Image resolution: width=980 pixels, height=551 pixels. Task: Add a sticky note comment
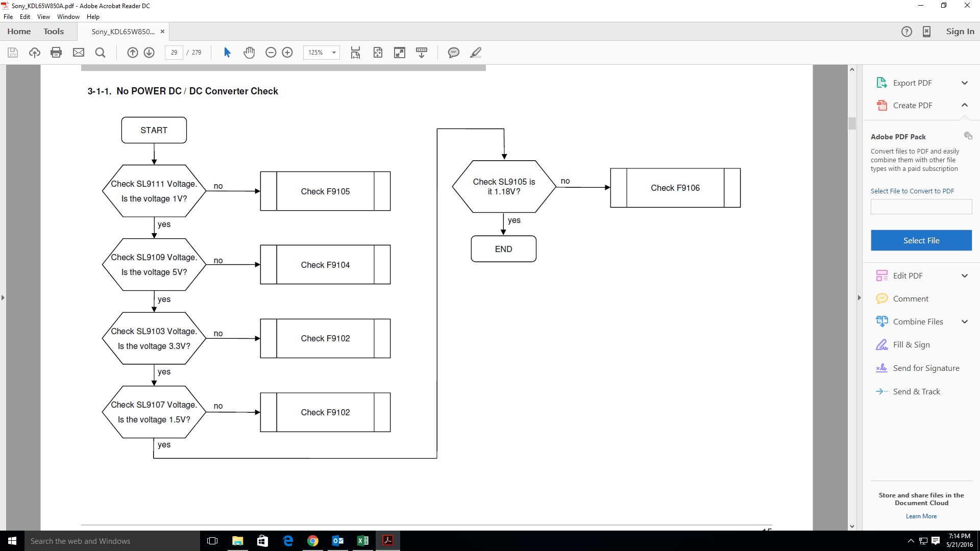(x=453, y=53)
